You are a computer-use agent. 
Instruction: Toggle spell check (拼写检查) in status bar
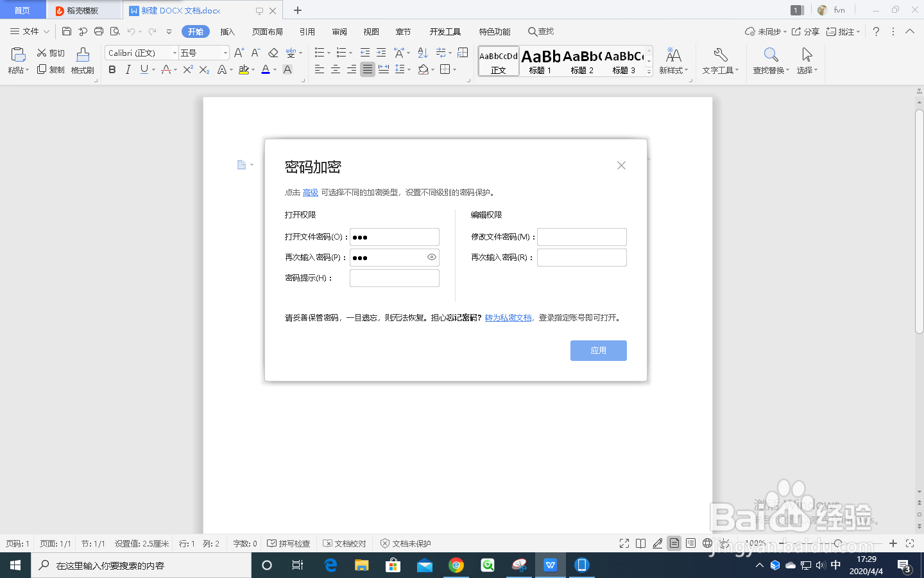point(289,543)
